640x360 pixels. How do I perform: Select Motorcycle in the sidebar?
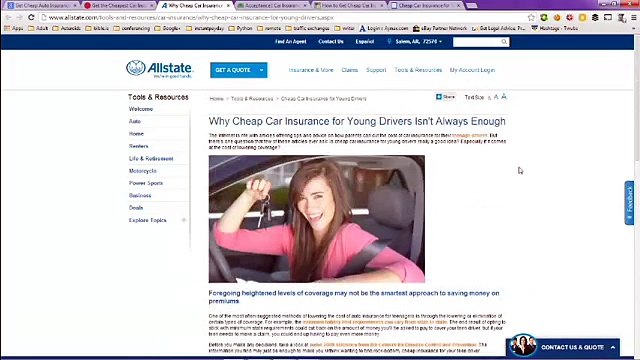click(x=142, y=171)
